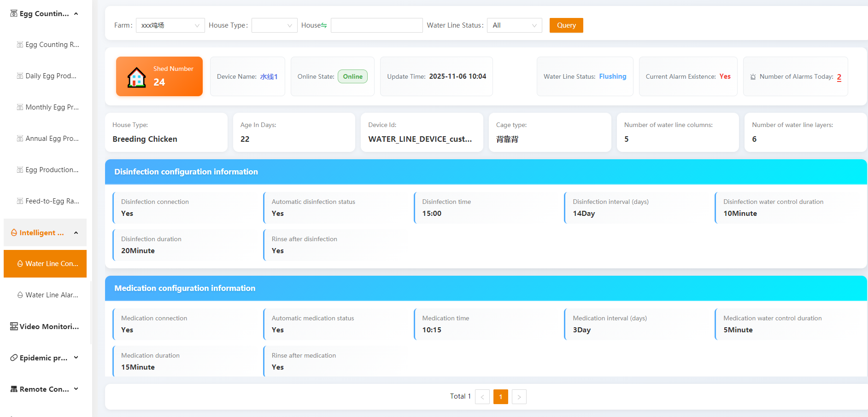Click the Disinfection interval 14Day value
Viewport: 868px width, 417px height.
[584, 214]
